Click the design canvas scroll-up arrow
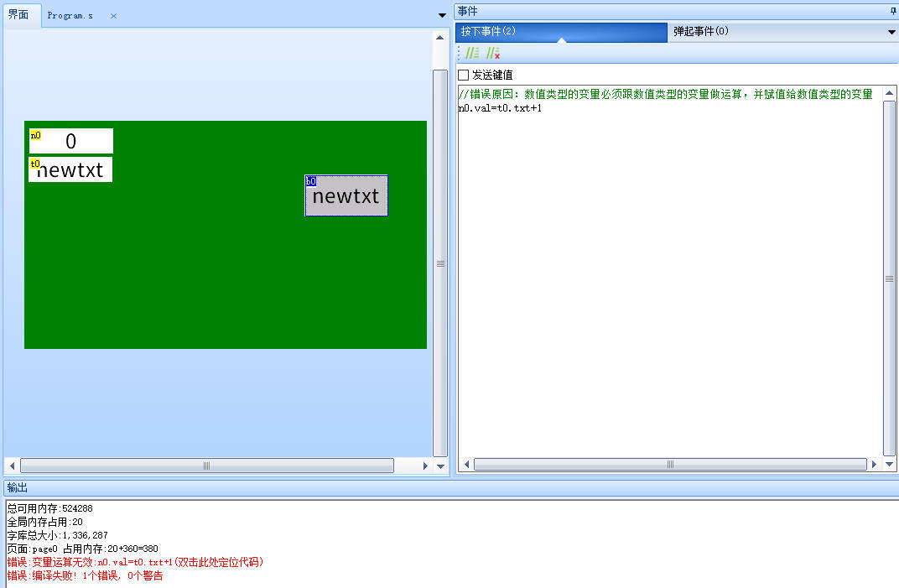This screenshot has height=588, width=899. [439, 38]
